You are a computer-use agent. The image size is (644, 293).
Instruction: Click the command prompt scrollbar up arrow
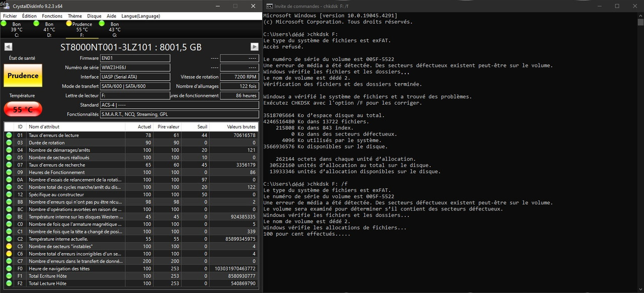[x=640, y=16]
